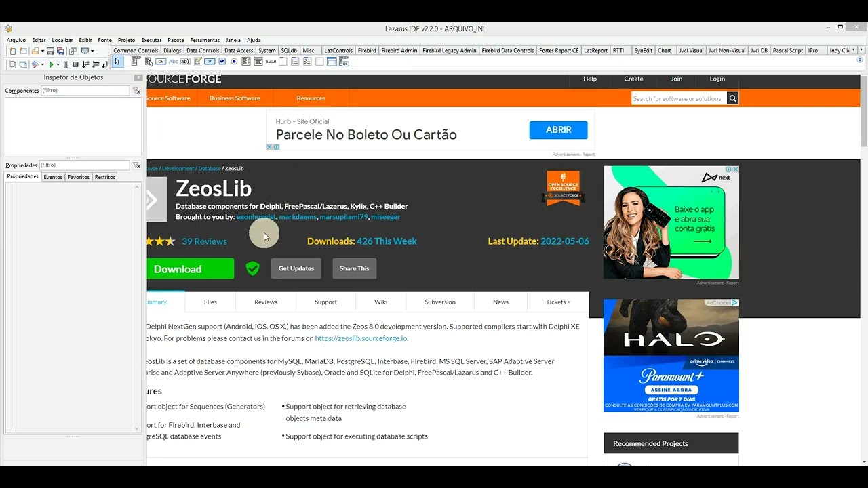Pick the TPanel component icon

tap(319, 62)
